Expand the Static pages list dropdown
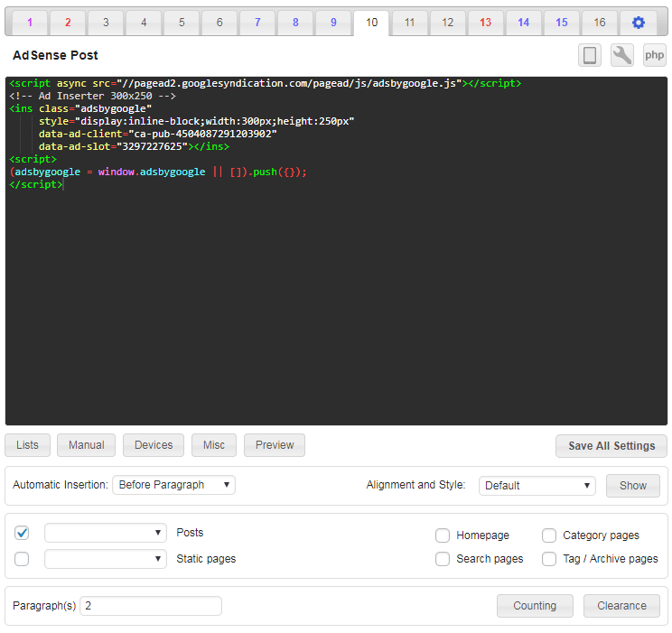Image resolution: width=672 pixels, height=633 pixels. point(106,559)
